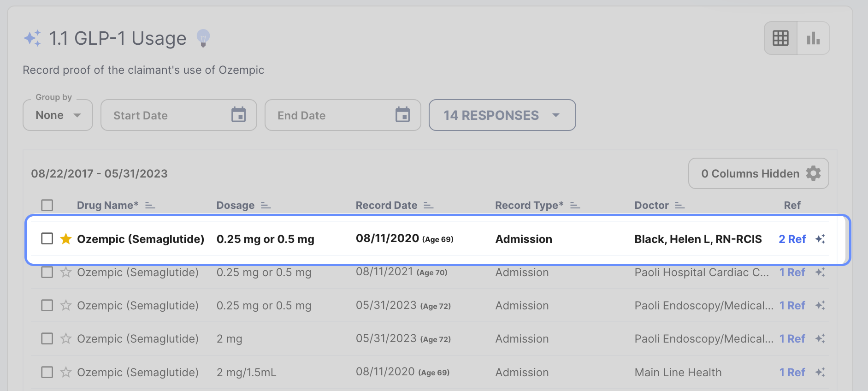Click the AI sparkle icon on the 2 mg row

[x=820, y=338]
